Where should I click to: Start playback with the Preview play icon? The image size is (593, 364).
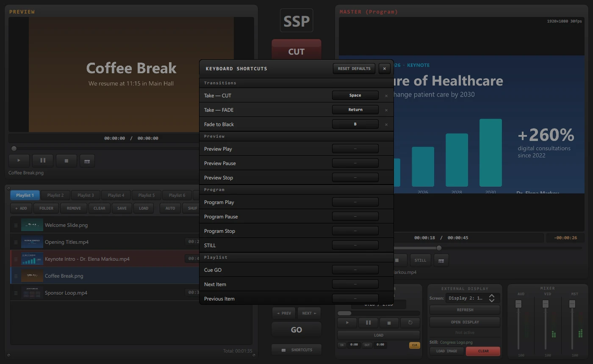[19, 161]
